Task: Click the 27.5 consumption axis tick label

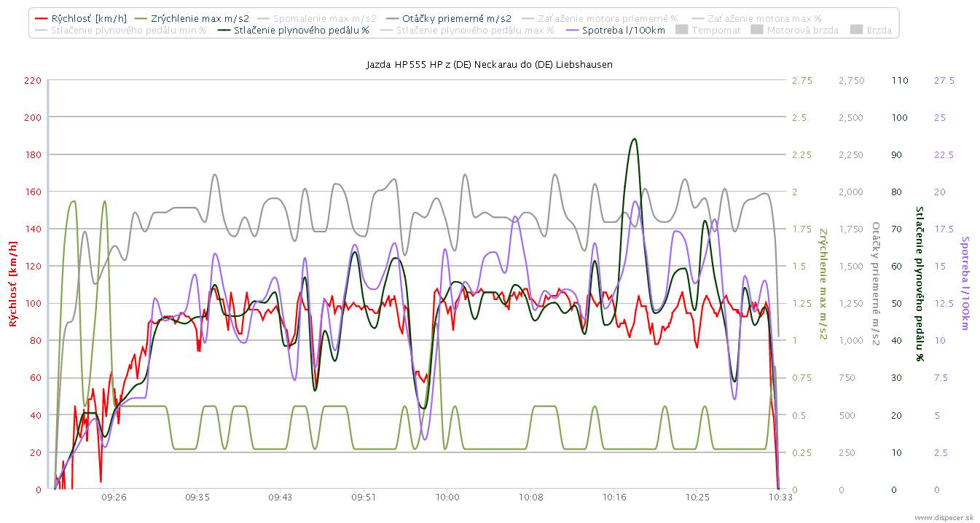Action: 944,80
